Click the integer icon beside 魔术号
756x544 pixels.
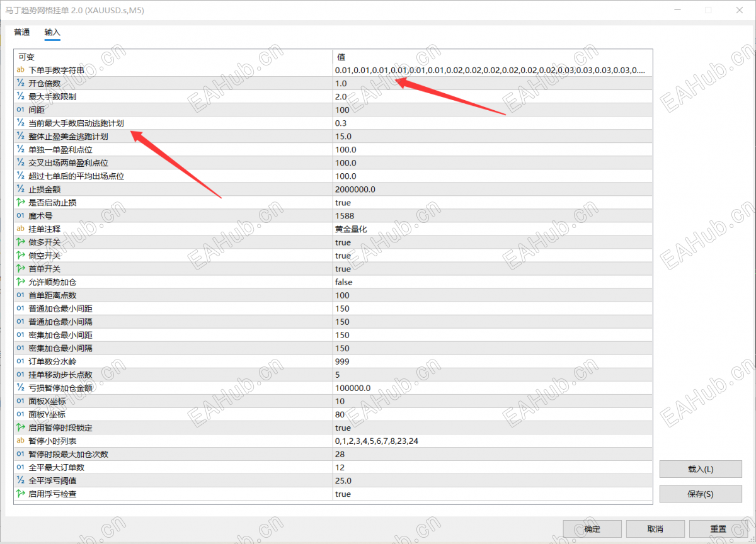pyautogui.click(x=21, y=215)
